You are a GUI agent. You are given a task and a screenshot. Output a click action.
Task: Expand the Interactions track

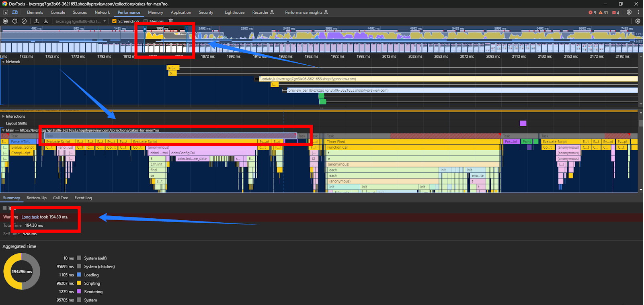click(x=3, y=117)
